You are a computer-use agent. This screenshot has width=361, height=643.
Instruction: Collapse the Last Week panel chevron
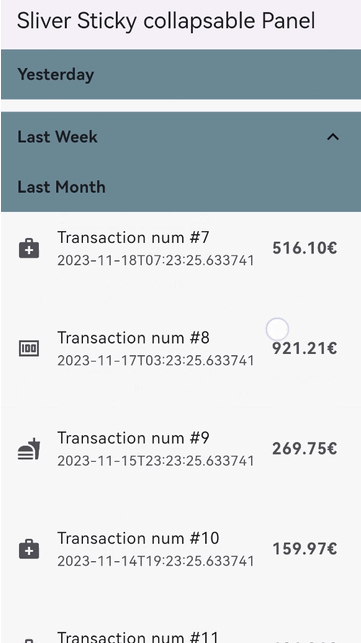click(333, 137)
